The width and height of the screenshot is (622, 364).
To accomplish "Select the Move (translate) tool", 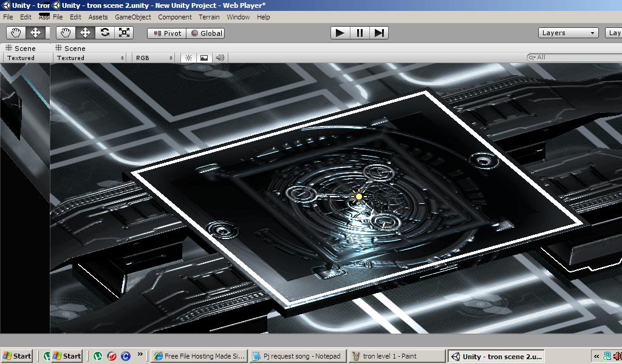I will click(85, 33).
